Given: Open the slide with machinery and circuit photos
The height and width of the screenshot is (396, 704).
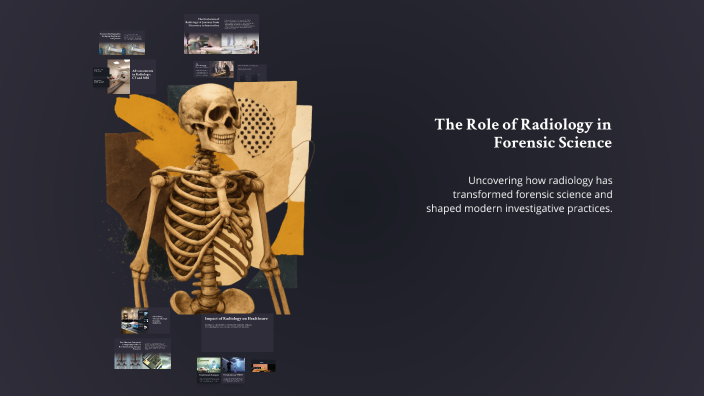Looking at the screenshot, I should pyautogui.click(x=142, y=354).
